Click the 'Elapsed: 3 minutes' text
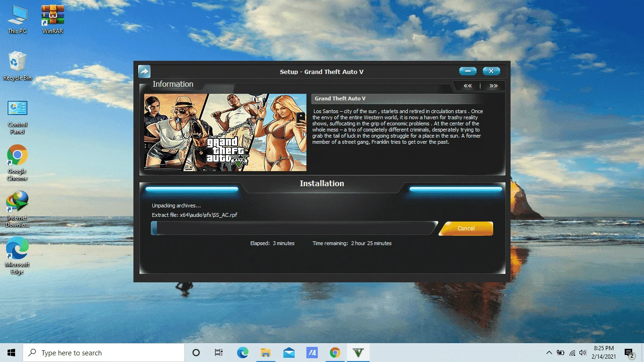The image size is (644, 362). (272, 243)
